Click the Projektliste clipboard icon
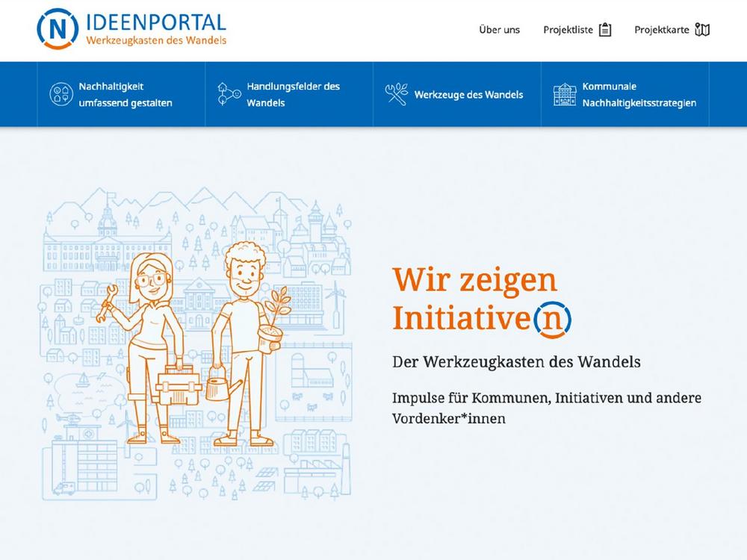 click(x=605, y=30)
